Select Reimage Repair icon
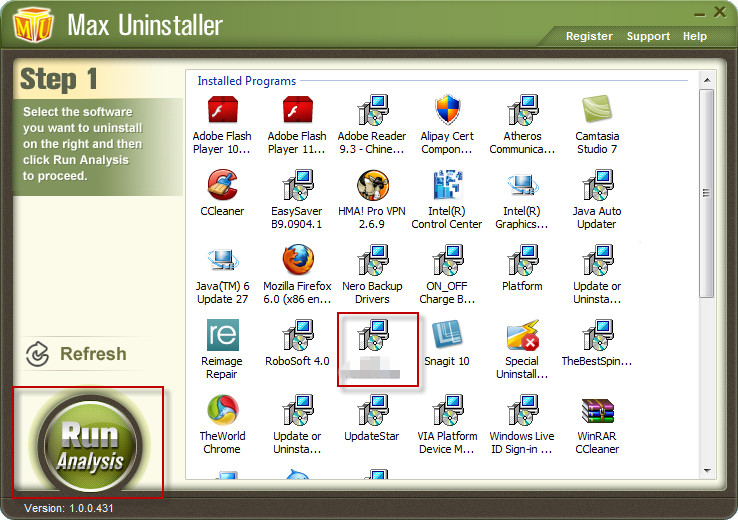Viewport: 738px width, 520px height. pos(222,335)
